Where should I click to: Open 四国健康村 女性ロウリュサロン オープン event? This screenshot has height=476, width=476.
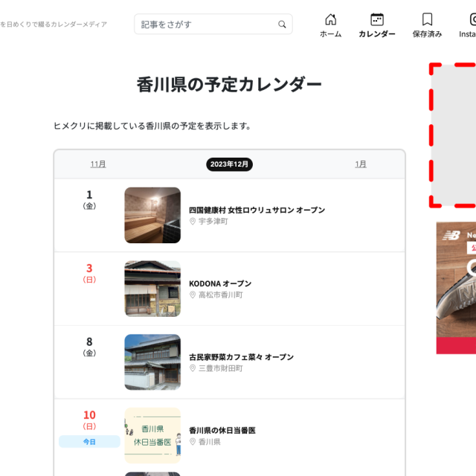(257, 210)
